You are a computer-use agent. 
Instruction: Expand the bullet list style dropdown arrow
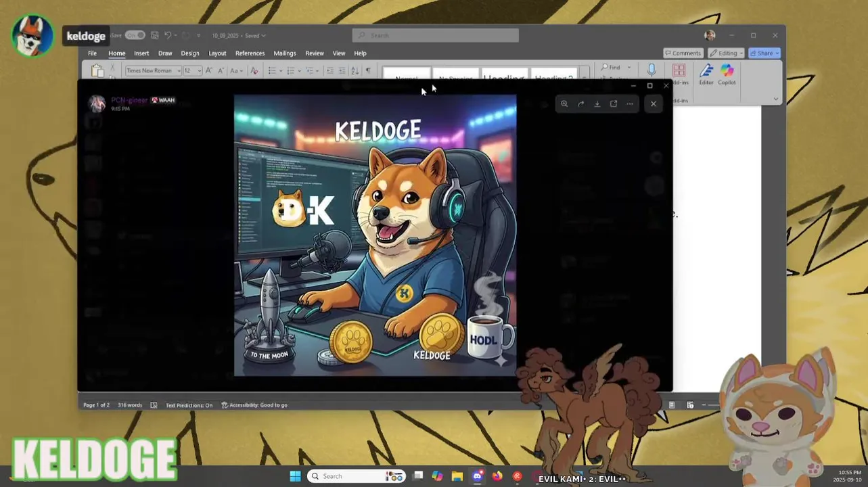click(x=280, y=70)
